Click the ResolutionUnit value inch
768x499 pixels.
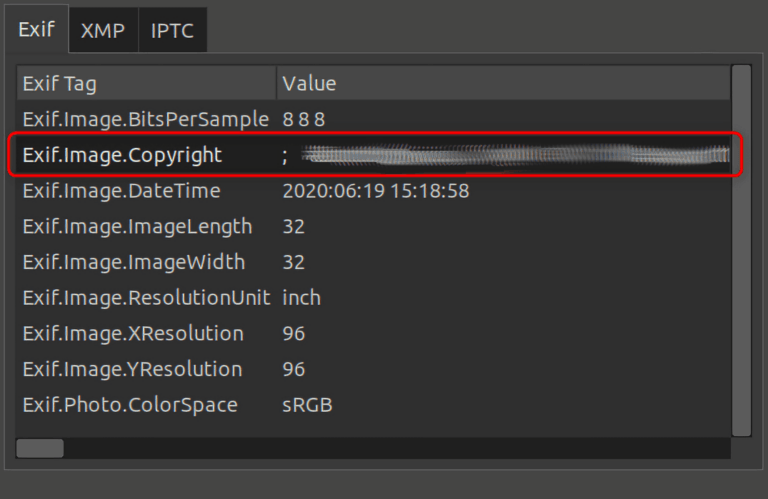[x=302, y=298]
